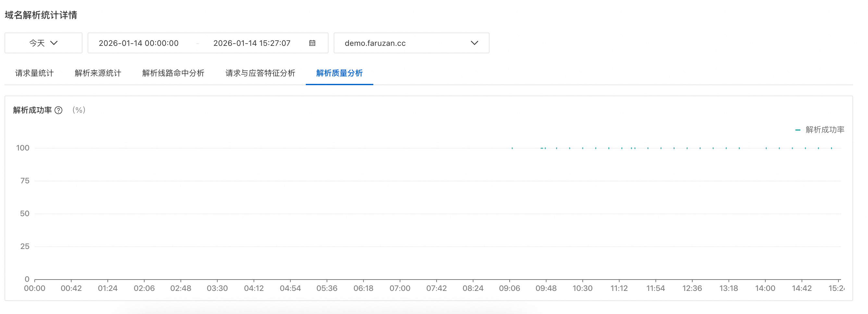Click the 04:54 x-axis time label

click(291, 288)
